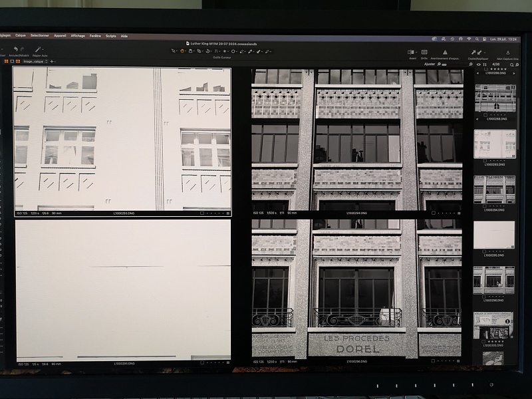This screenshot has height=399, width=532.
Task: Toggle the Grille grid overlay icon
Action: pyautogui.click(x=424, y=52)
